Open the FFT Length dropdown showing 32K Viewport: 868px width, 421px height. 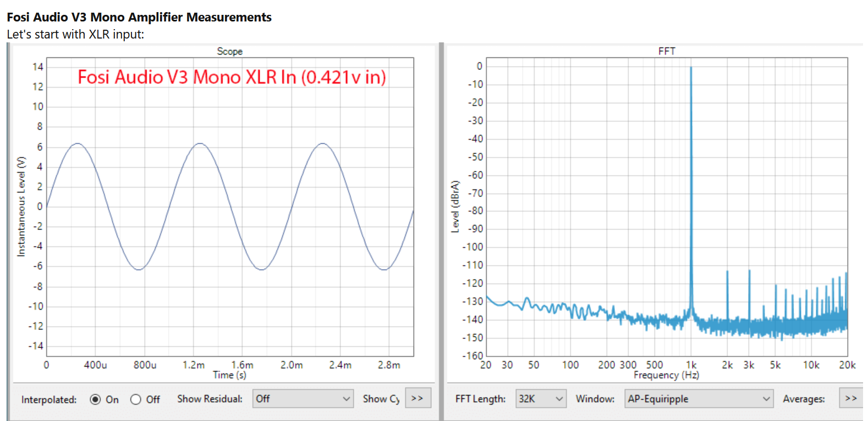[541, 398]
